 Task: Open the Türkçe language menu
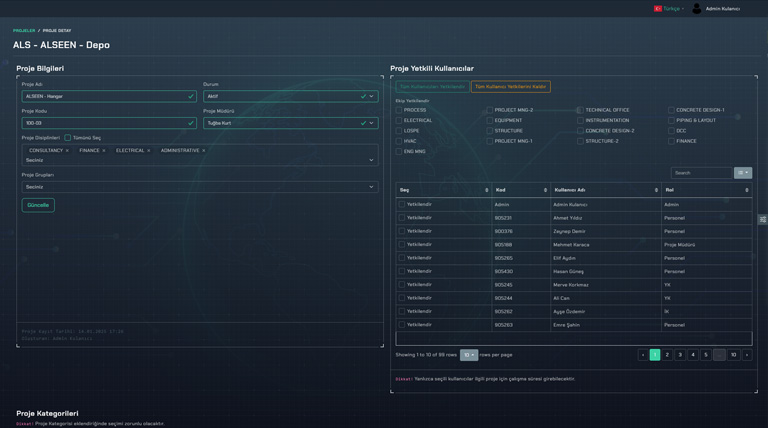coord(669,9)
